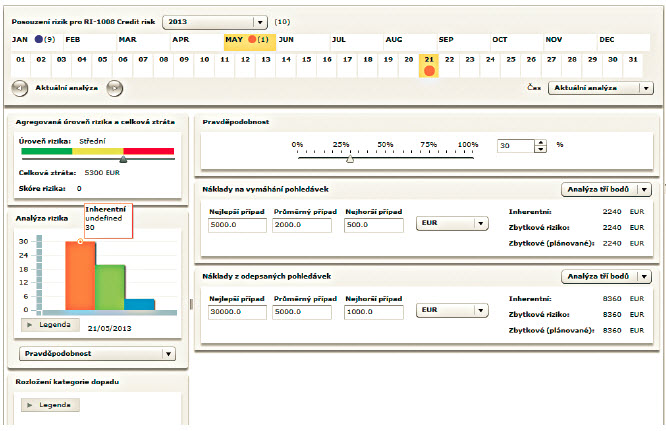Screen dimensions: 666x431
Task: Open the 2013 year dropdown
Action: [x=215, y=22]
